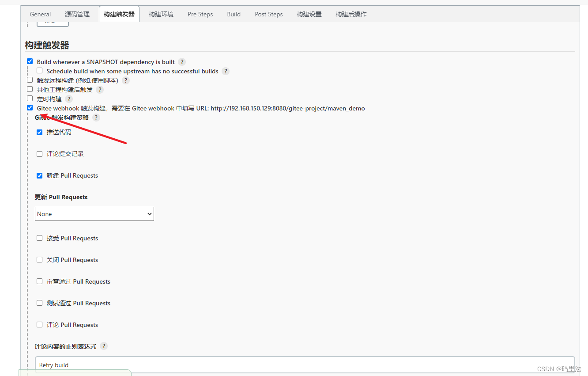This screenshot has height=376, width=588.
Task: Open Build tab
Action: pos(234,14)
